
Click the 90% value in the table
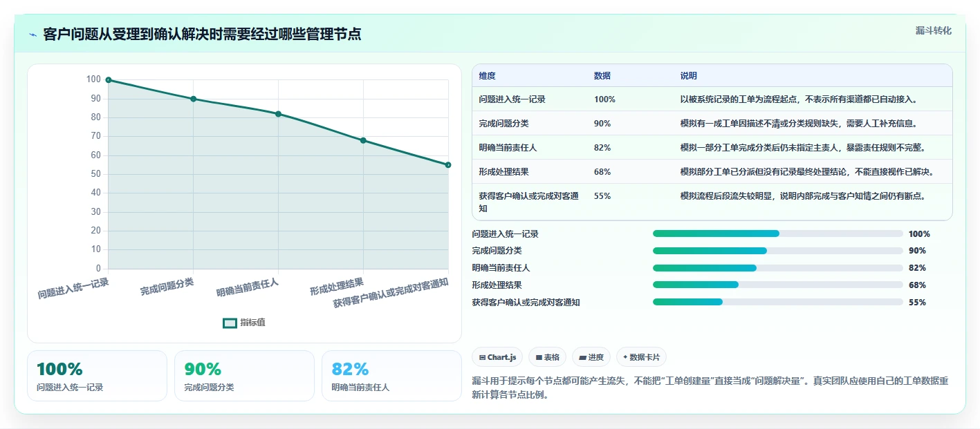pos(602,123)
